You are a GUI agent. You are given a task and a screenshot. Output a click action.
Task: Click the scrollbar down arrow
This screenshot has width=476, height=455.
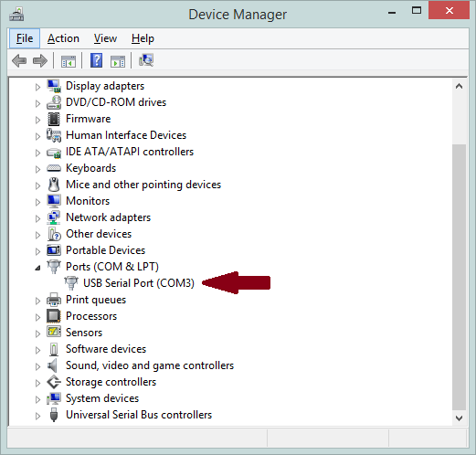(460, 418)
